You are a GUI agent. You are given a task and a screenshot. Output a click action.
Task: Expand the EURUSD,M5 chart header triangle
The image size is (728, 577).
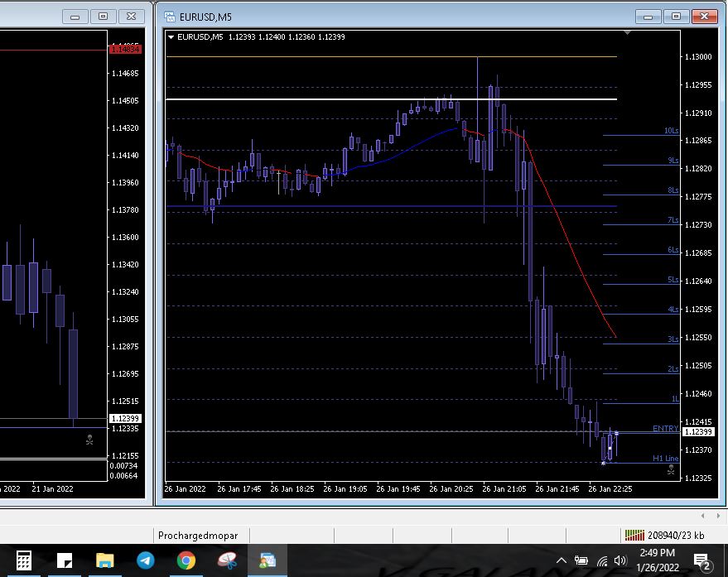[x=171, y=36]
